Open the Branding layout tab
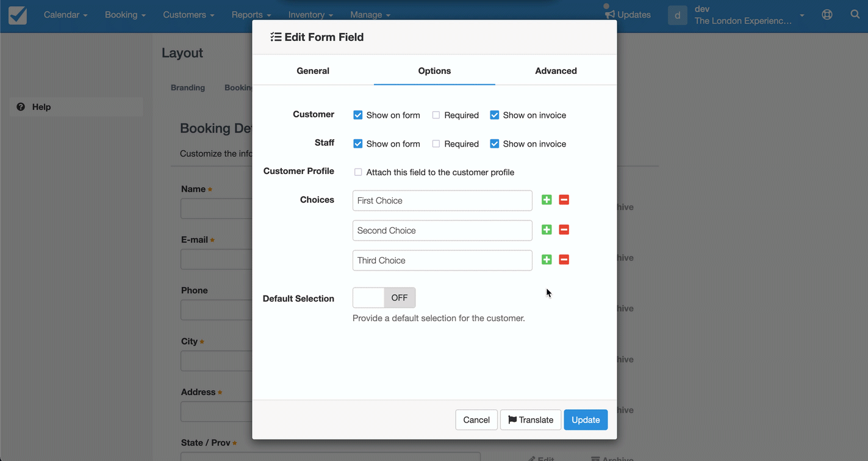The height and width of the screenshot is (461, 868). tap(188, 88)
